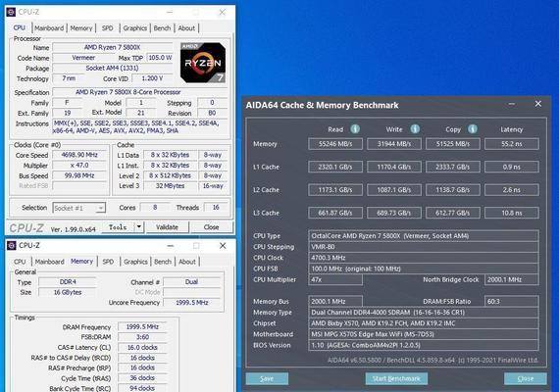Click Start Benchmark in AIDA64
The height and width of the screenshot is (392, 559).
pyautogui.click(x=396, y=378)
